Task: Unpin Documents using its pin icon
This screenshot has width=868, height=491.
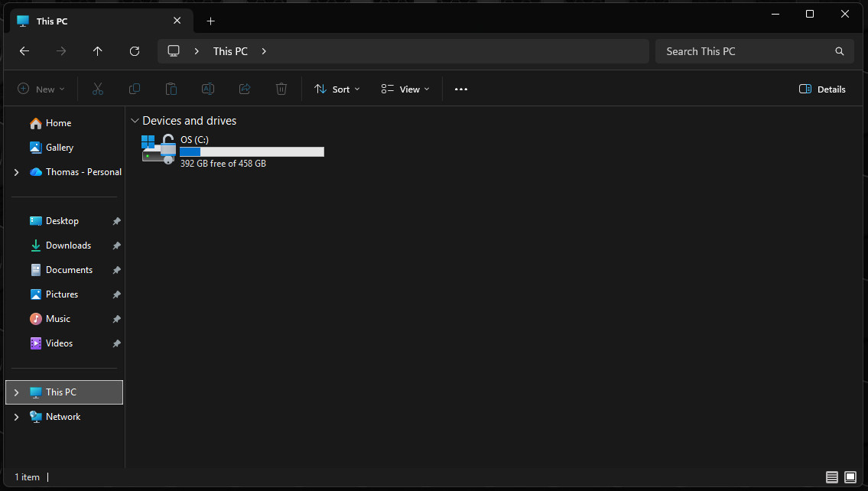Action: click(116, 270)
